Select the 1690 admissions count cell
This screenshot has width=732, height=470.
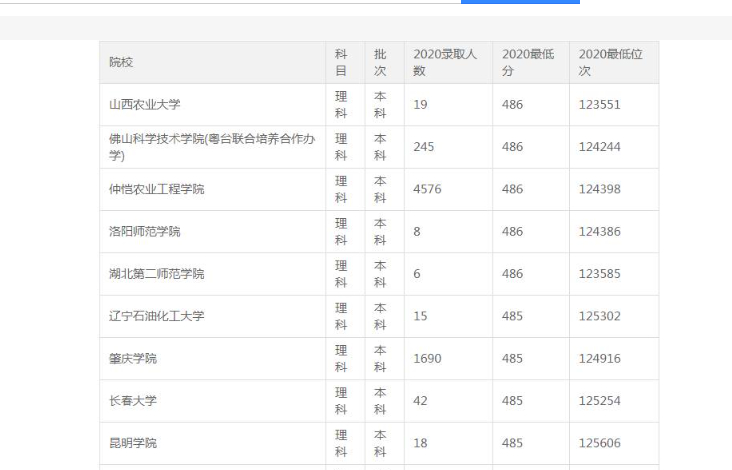(427, 358)
